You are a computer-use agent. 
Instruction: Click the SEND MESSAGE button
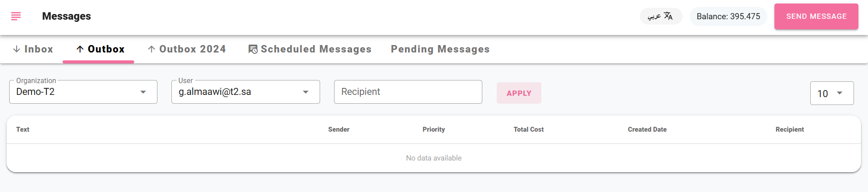pos(816,17)
